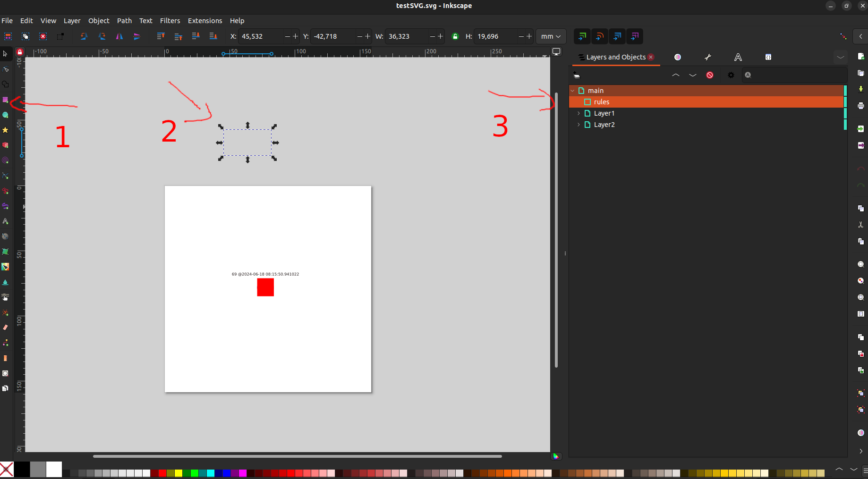This screenshot has height=479, width=868.
Task: Collapse the main layer group
Action: pyautogui.click(x=572, y=91)
